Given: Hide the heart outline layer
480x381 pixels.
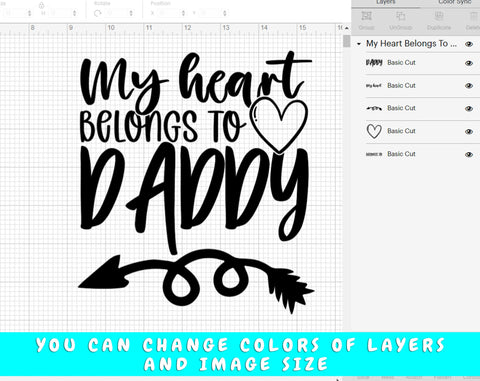Looking at the screenshot, I should 469,131.
